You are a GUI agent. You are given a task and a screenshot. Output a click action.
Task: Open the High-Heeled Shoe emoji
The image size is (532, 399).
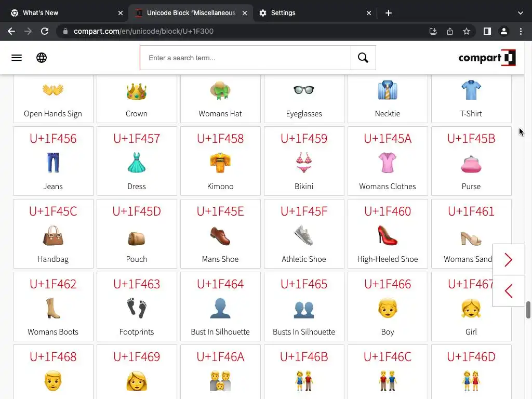[x=388, y=234]
